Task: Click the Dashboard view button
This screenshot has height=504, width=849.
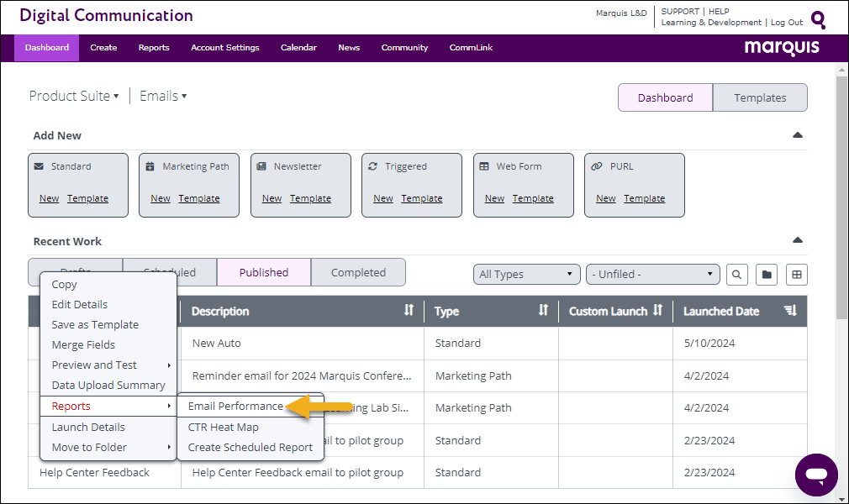Action: [x=666, y=97]
